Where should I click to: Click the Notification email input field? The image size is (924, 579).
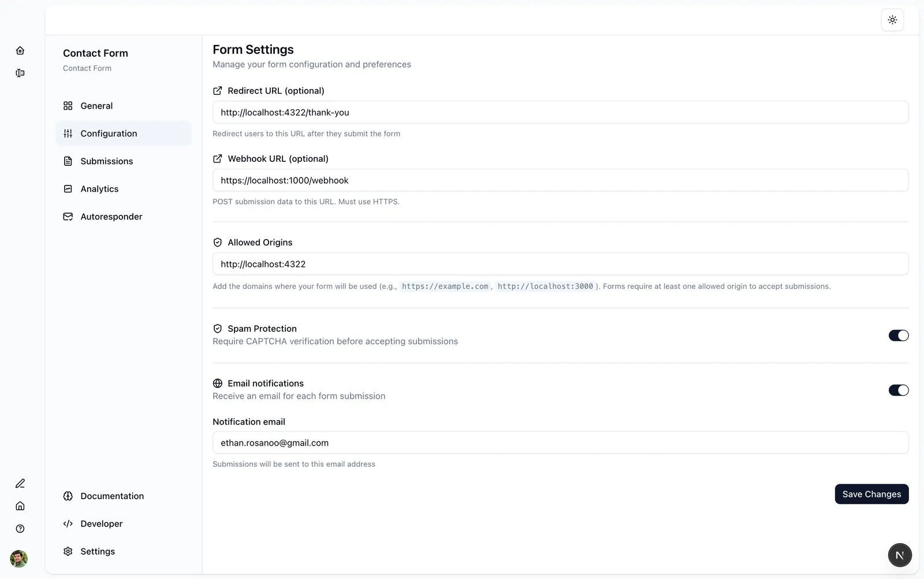point(560,443)
